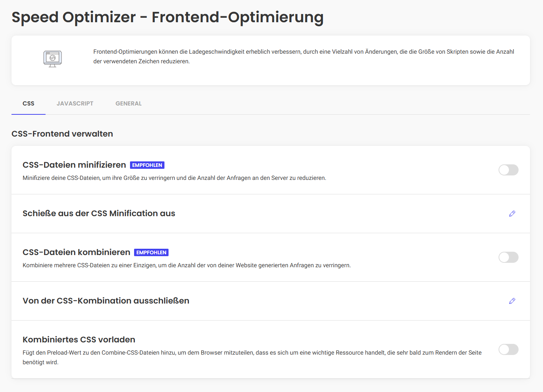The width and height of the screenshot is (543, 392).
Task: Click EMPFOHLEN badge beside CSS-Dateien minifizieren
Action: [147, 165]
